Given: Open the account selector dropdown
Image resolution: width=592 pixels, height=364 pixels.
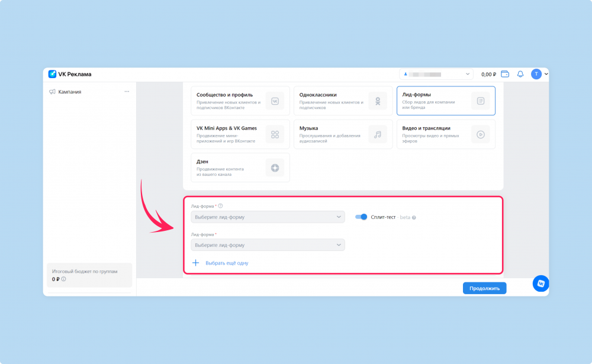Looking at the screenshot, I should pyautogui.click(x=436, y=74).
